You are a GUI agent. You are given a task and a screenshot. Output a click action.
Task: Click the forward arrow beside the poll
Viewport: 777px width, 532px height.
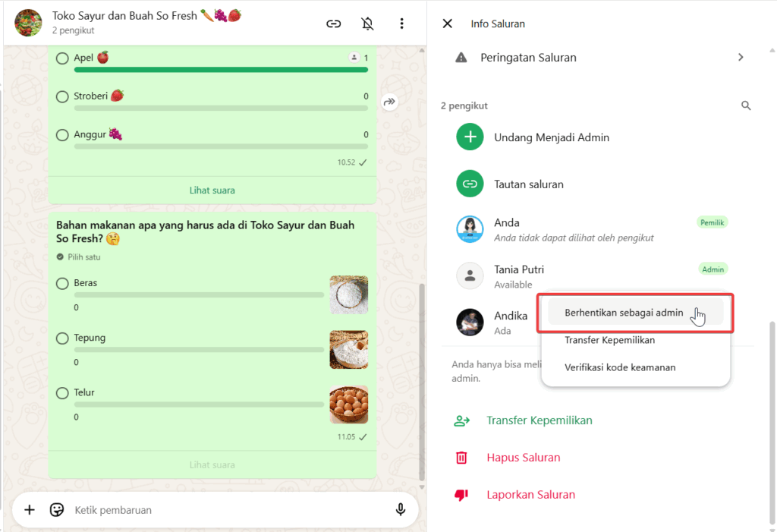click(389, 102)
